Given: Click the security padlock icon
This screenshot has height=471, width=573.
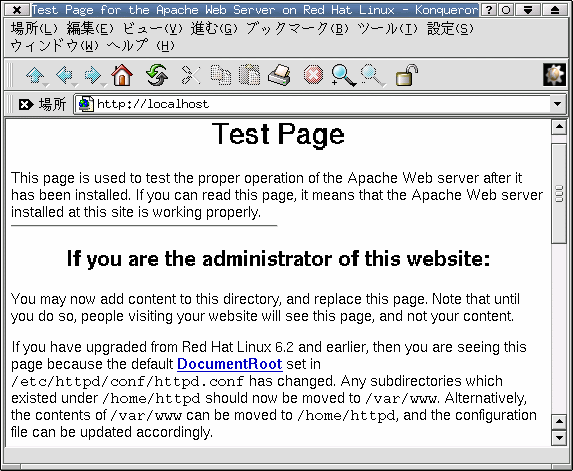Looking at the screenshot, I should tap(407, 75).
